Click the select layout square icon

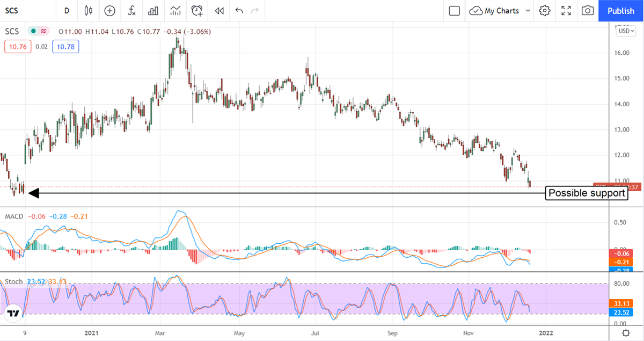[454, 10]
